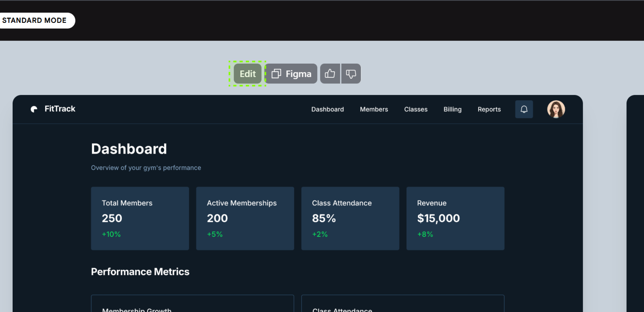Select the Total Members card
Viewport: 644px width, 312px height.
coord(140,219)
